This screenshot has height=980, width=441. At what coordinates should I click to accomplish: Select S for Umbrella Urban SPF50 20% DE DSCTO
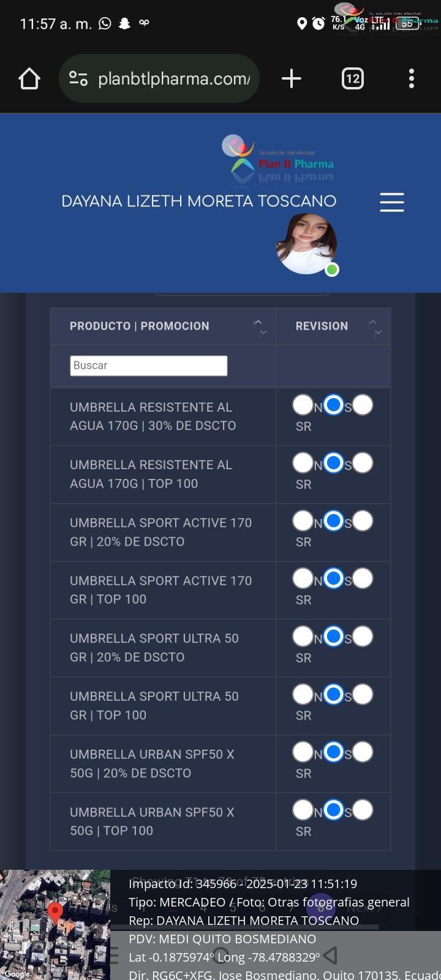click(333, 752)
